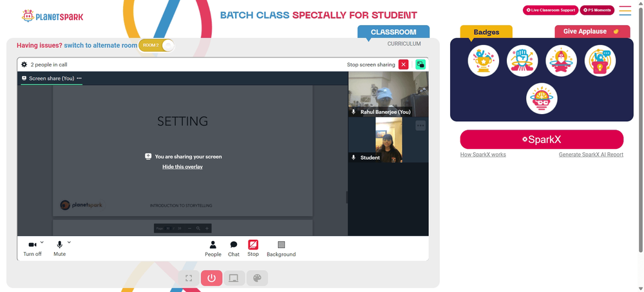The height and width of the screenshot is (292, 644).
Task: Select the brain with glasses badge
Action: 542,98
